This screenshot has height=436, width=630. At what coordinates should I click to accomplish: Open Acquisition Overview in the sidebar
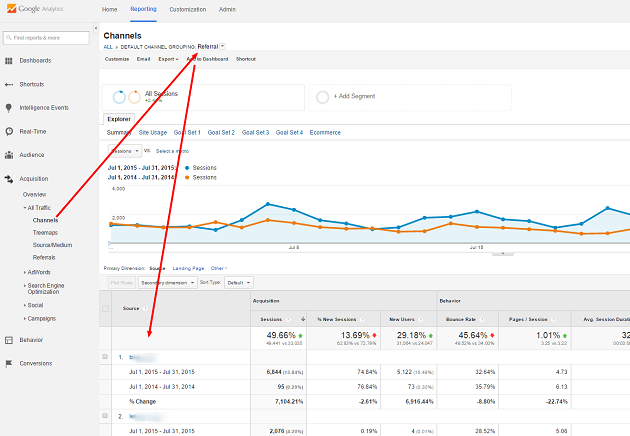click(34, 194)
